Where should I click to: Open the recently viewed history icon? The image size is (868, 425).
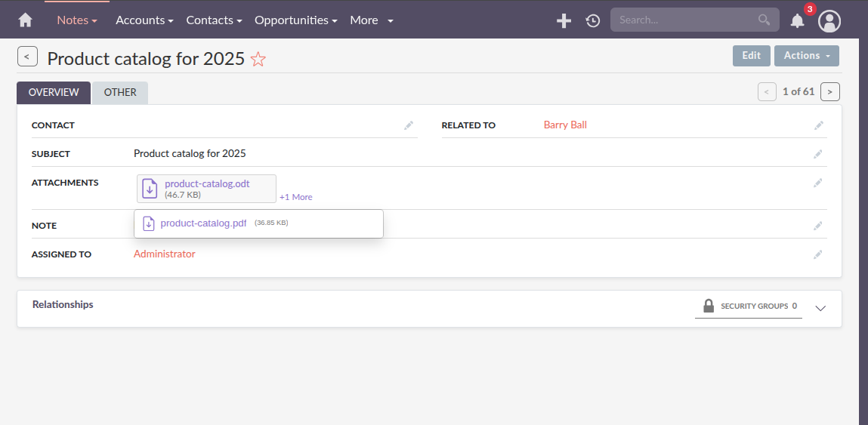(593, 21)
